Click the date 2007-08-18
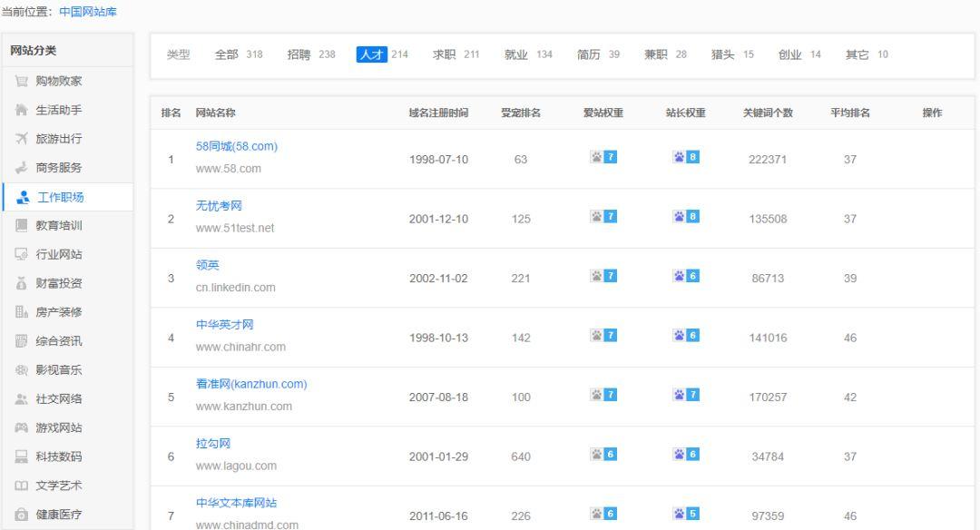This screenshot has height=530, width=980. tap(438, 397)
